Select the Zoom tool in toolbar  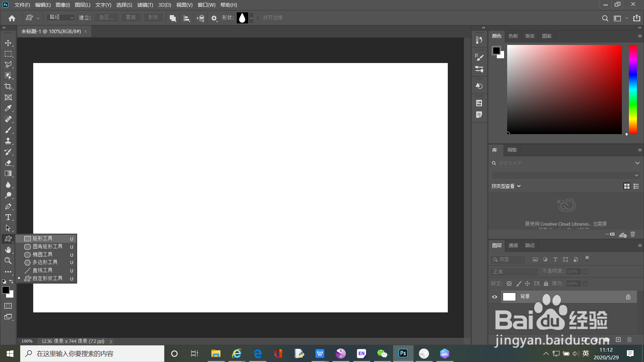coord(8,260)
